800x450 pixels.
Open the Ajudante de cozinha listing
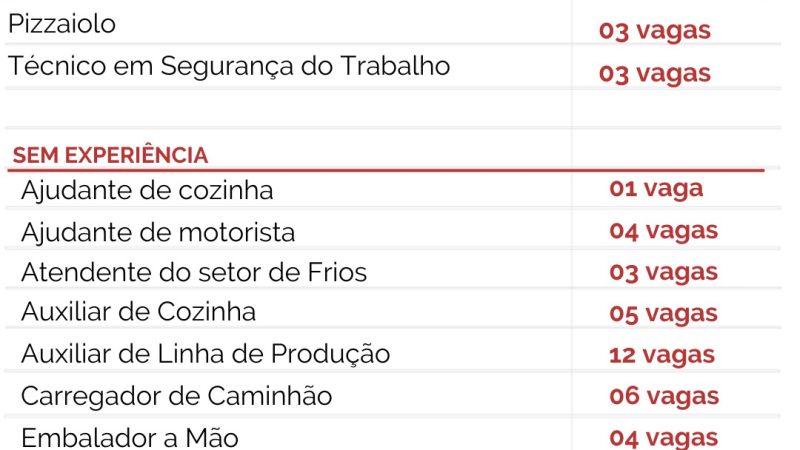pos(147,190)
